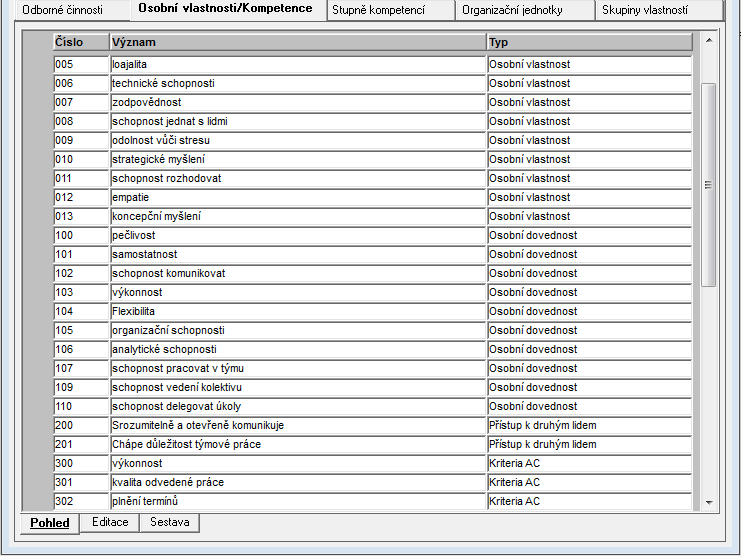The width and height of the screenshot is (741, 557).
Task: Select the cell "organizační schopnosti"
Action: (x=298, y=330)
